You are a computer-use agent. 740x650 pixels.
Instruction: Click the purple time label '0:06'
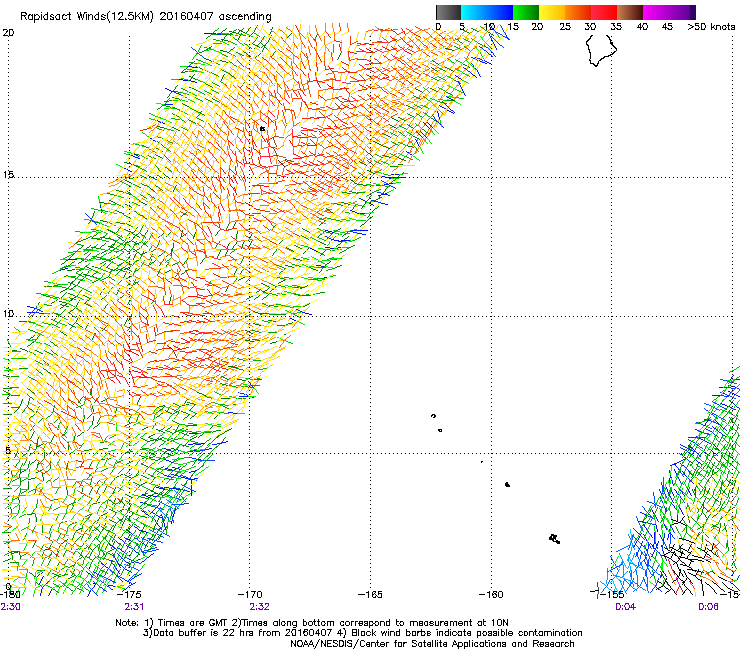708,607
